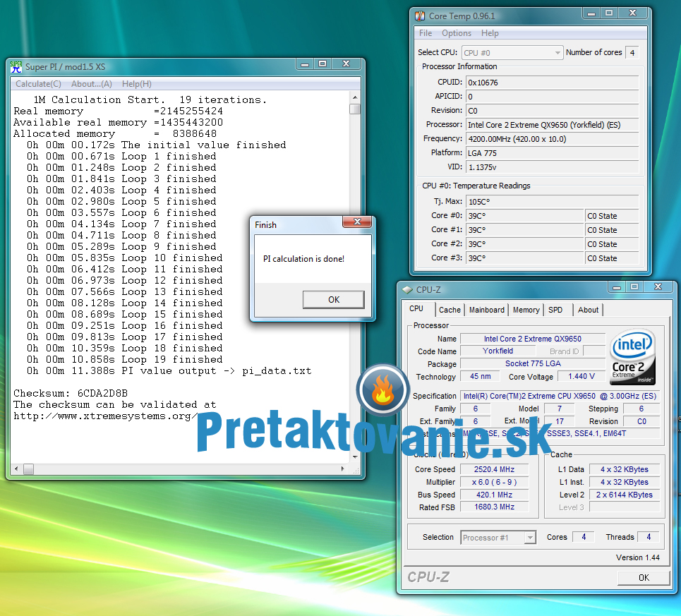681x616 pixels.
Task: Open the Help(H) menu in Super PI
Action: tap(137, 84)
